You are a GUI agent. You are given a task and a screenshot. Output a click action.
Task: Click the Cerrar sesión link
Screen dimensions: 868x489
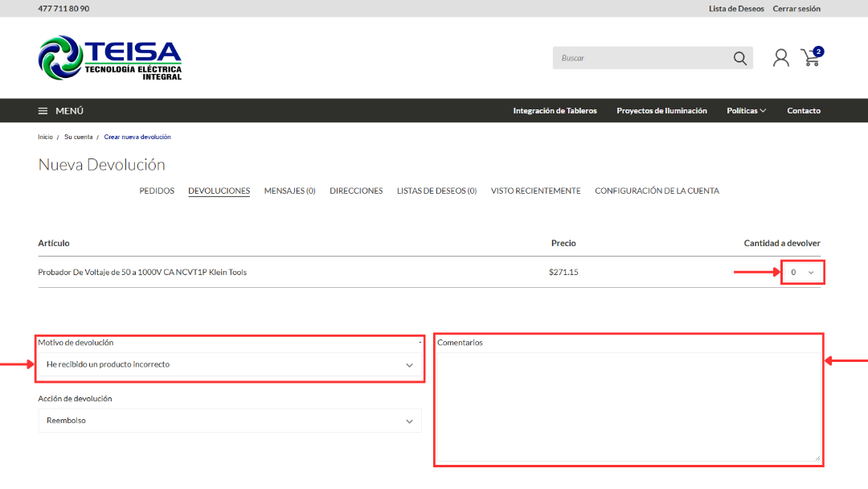(x=796, y=9)
